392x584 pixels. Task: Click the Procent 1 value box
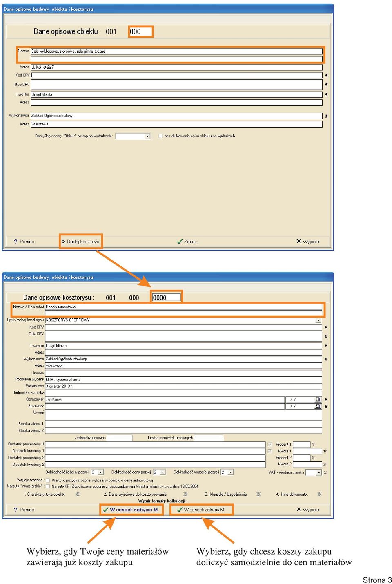click(x=302, y=445)
